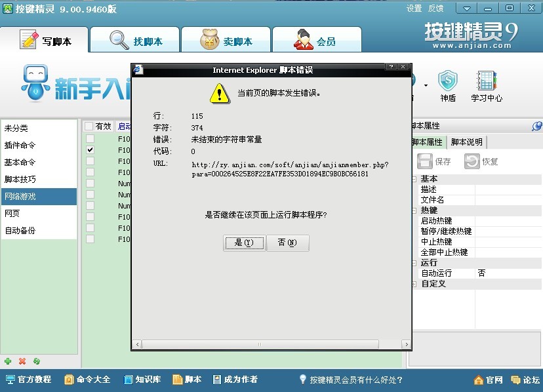Click the 保存 save icon button
The height and width of the screenshot is (392, 543).
(434, 161)
